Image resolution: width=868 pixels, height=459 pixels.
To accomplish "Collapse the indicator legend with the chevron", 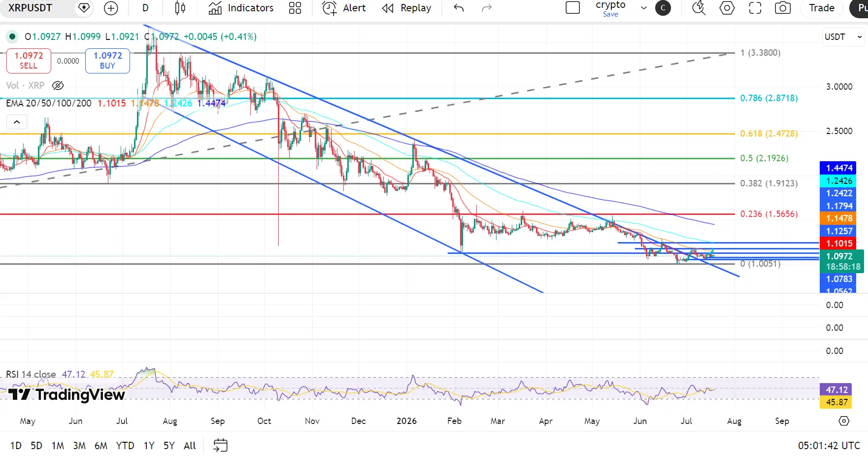I will coord(17,122).
